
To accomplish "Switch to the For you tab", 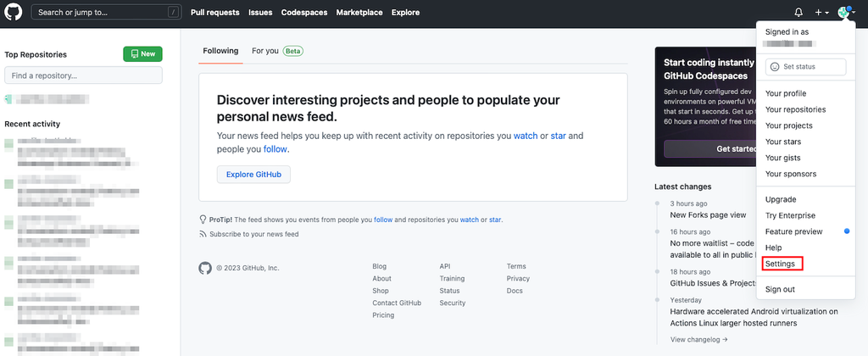I will coord(277,51).
